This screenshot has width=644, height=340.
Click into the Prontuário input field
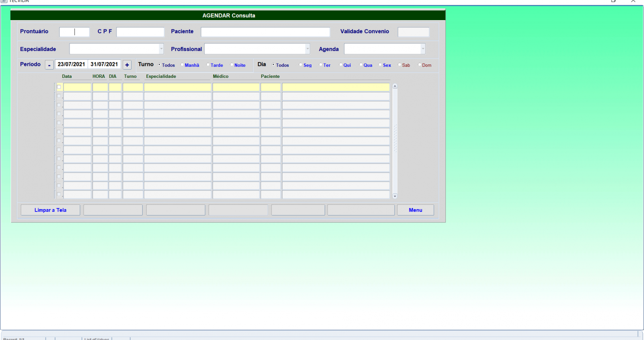pos(74,32)
